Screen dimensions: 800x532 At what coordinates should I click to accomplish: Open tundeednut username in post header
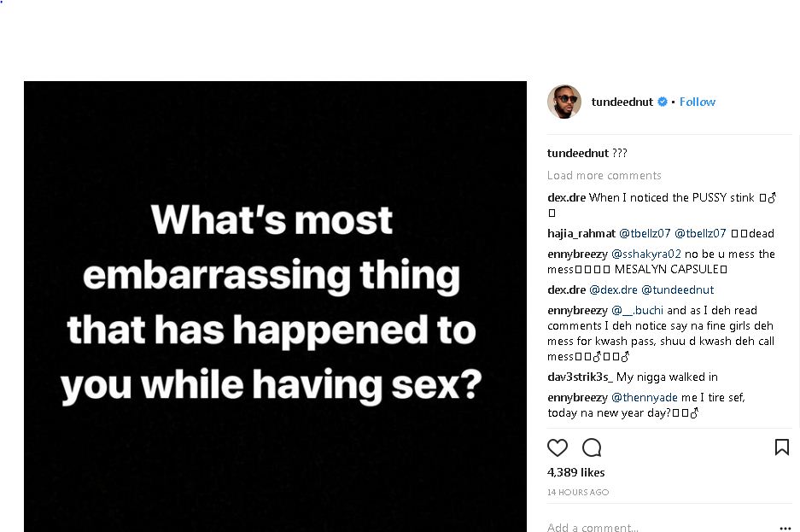pos(622,102)
